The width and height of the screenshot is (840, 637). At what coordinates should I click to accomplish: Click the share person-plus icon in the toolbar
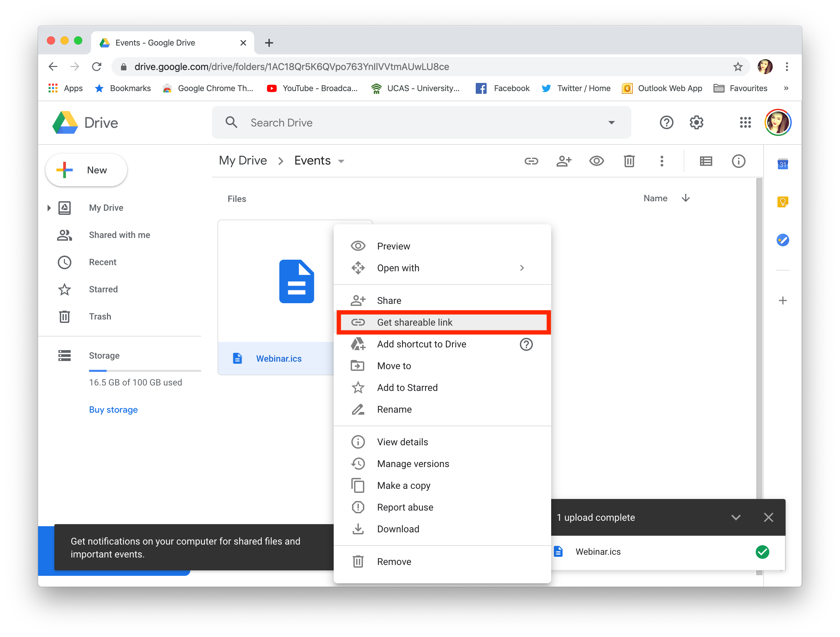click(563, 161)
